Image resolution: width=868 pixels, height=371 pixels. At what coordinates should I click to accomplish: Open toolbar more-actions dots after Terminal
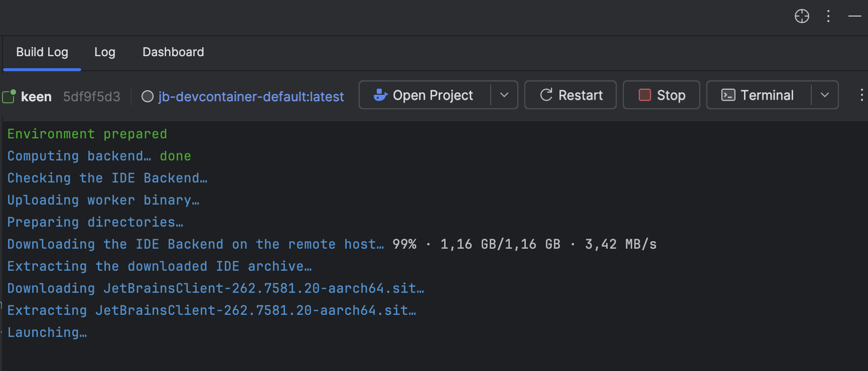tap(861, 95)
